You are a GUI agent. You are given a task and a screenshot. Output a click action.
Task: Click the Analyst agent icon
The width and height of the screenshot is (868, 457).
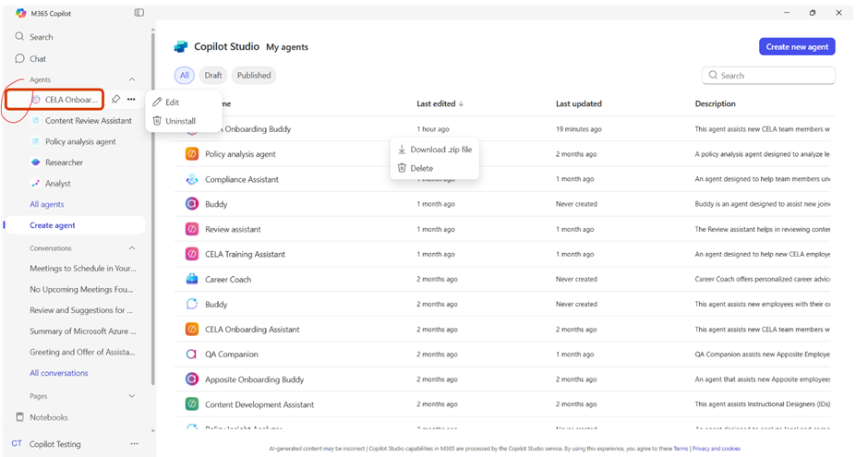(35, 183)
